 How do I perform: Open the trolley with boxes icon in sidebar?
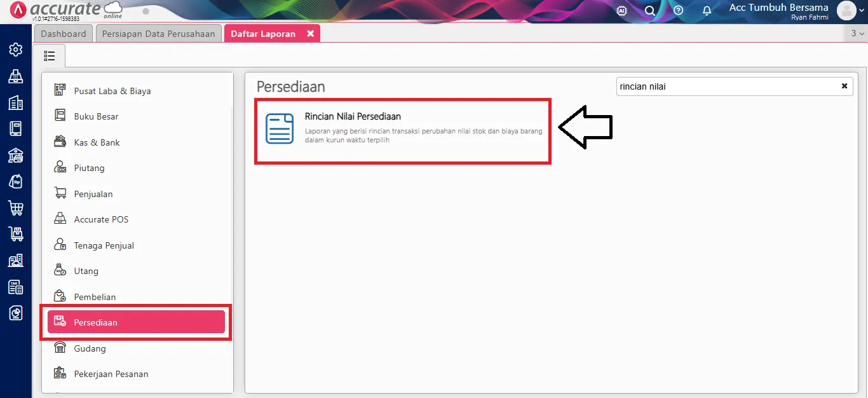[15, 234]
